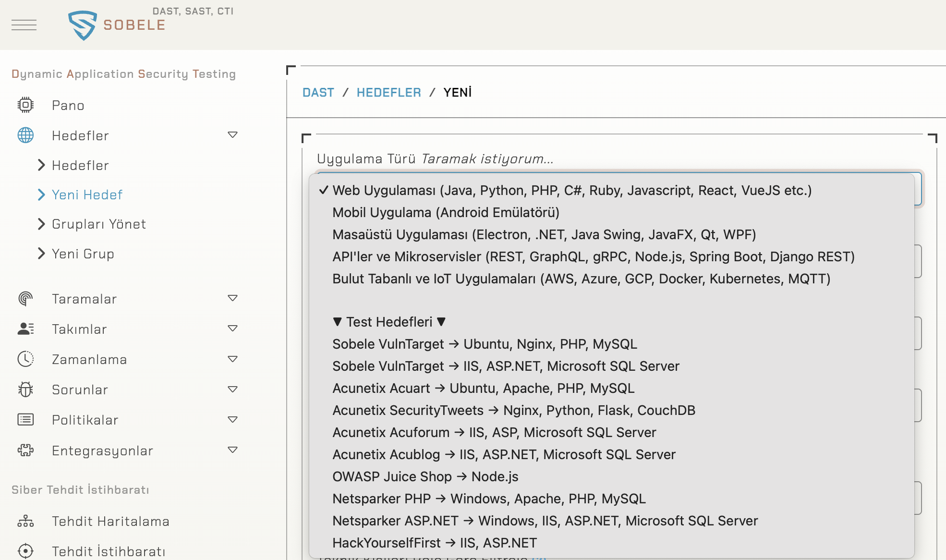This screenshot has width=946, height=560.
Task: Select Mobil Uygulama (Android Emülatörü) option
Action: tap(446, 212)
